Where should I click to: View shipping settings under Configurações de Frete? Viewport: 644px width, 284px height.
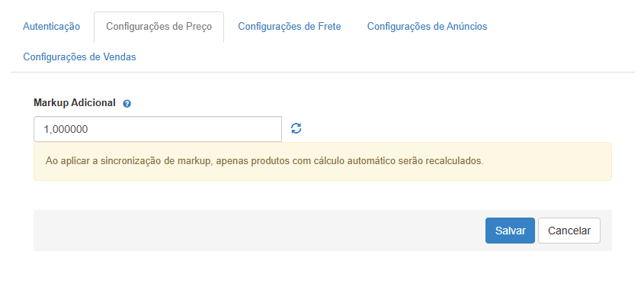pos(290,27)
